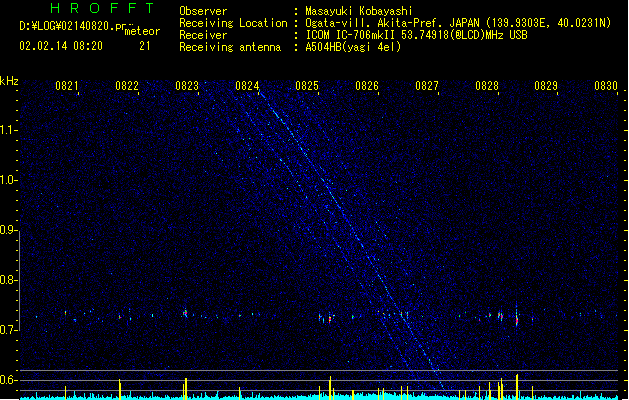The width and height of the screenshot is (629, 400).
Task: Click the 0829 time marker
Action: pos(546,86)
